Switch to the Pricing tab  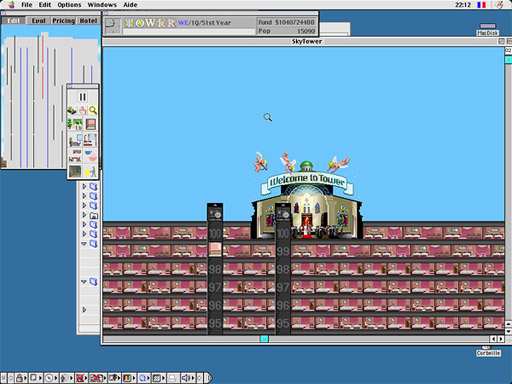[63, 21]
